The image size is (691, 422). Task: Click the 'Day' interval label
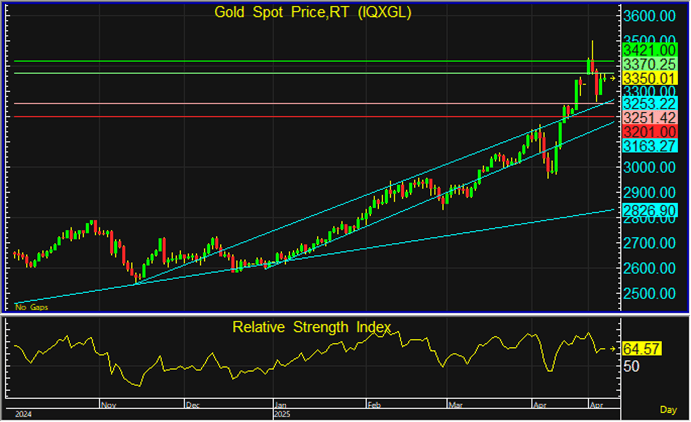(669, 410)
